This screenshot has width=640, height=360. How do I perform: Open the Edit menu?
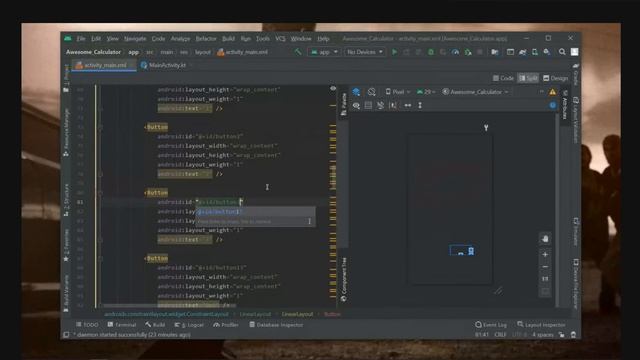coord(96,39)
